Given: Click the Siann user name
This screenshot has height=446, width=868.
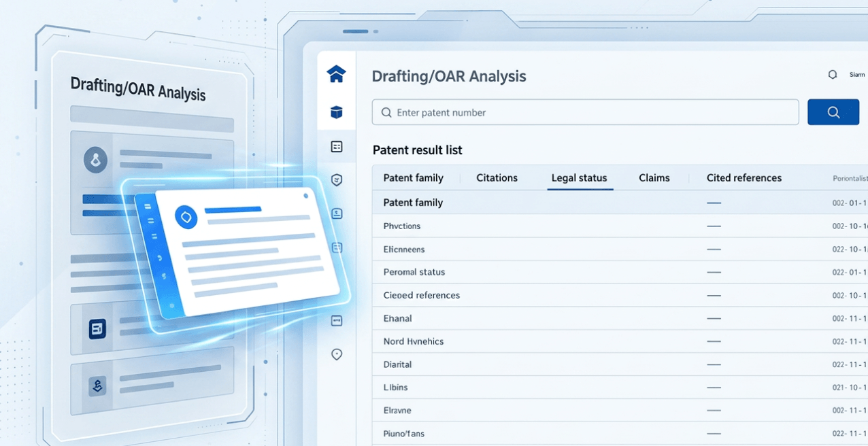Looking at the screenshot, I should point(857,75).
